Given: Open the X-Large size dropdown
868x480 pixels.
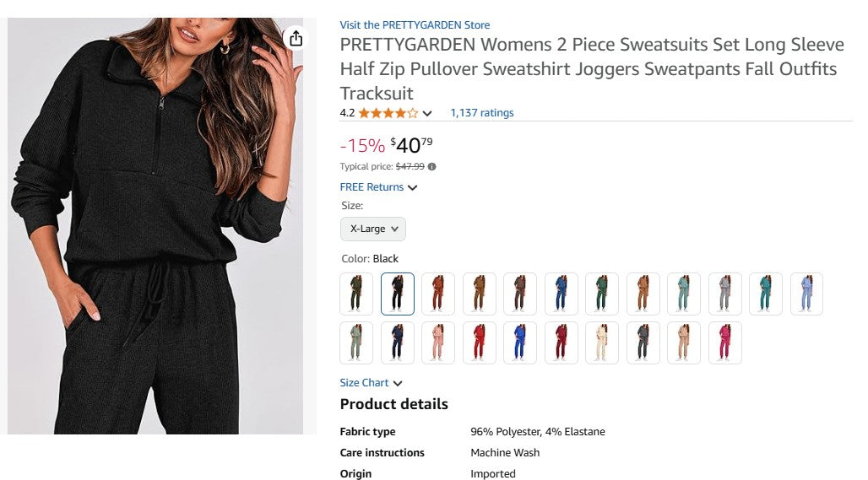Looking at the screenshot, I should point(373,229).
